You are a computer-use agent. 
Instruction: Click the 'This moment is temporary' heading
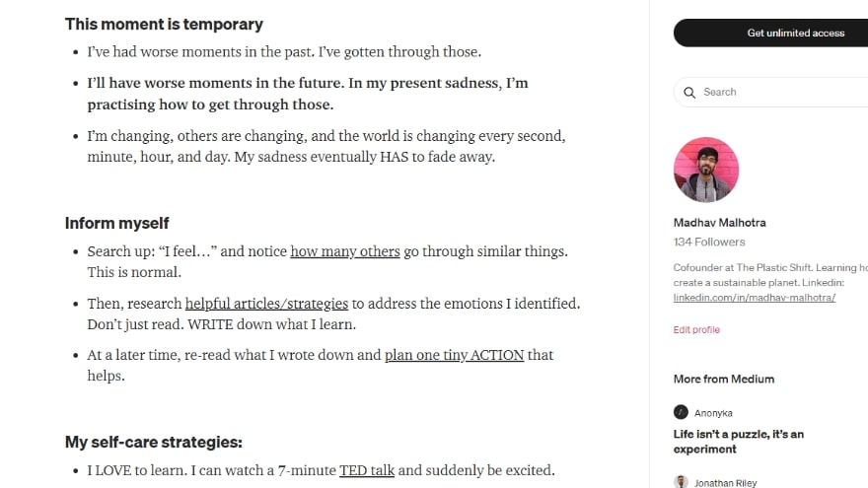coord(164,25)
